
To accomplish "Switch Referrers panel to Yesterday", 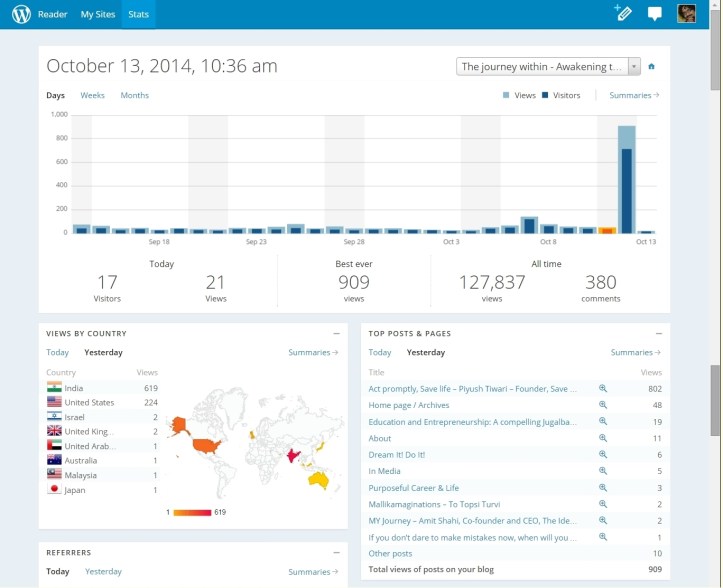I will coord(103,572).
